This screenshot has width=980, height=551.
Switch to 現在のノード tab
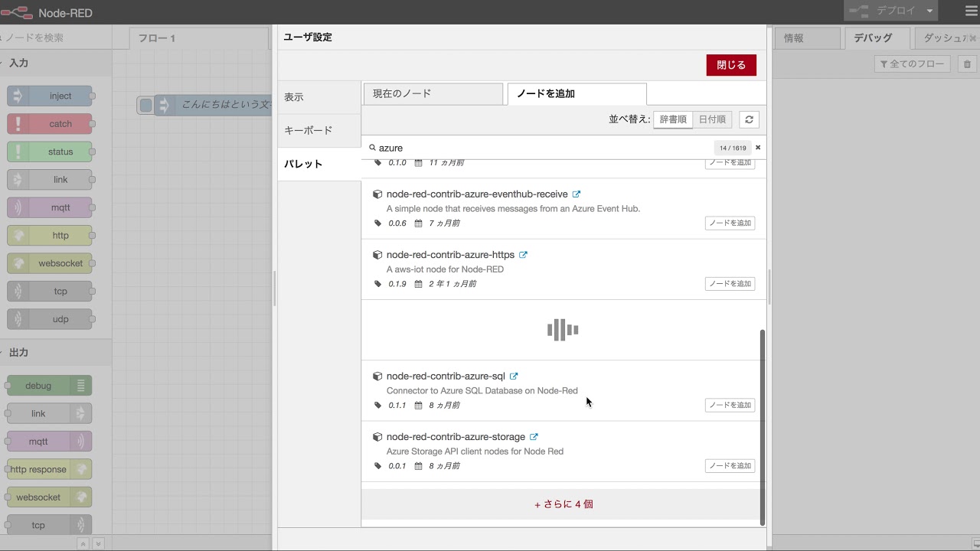[433, 93]
